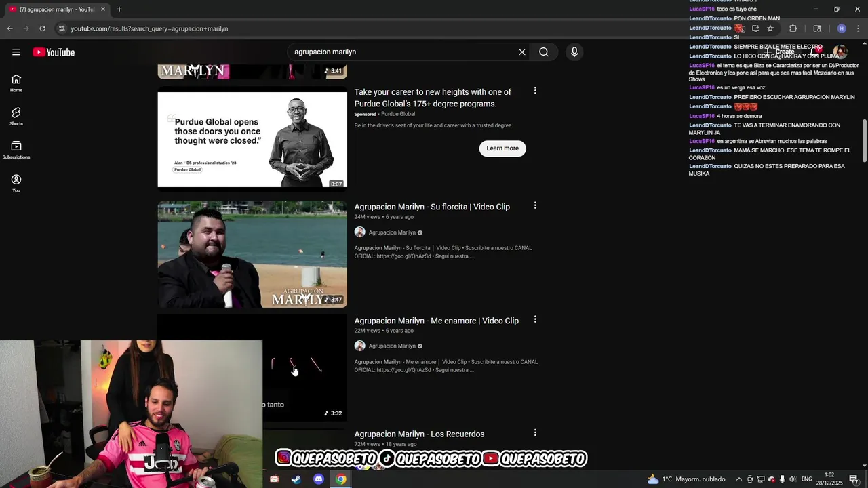This screenshot has width=868, height=488.
Task: Start voice search with microphone icon
Action: [x=574, y=52]
